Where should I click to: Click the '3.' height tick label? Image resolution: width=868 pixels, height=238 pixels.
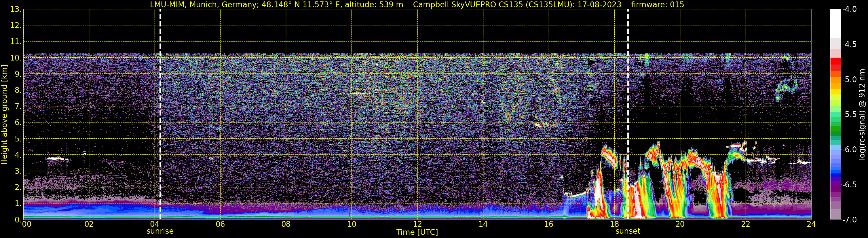[18, 171]
